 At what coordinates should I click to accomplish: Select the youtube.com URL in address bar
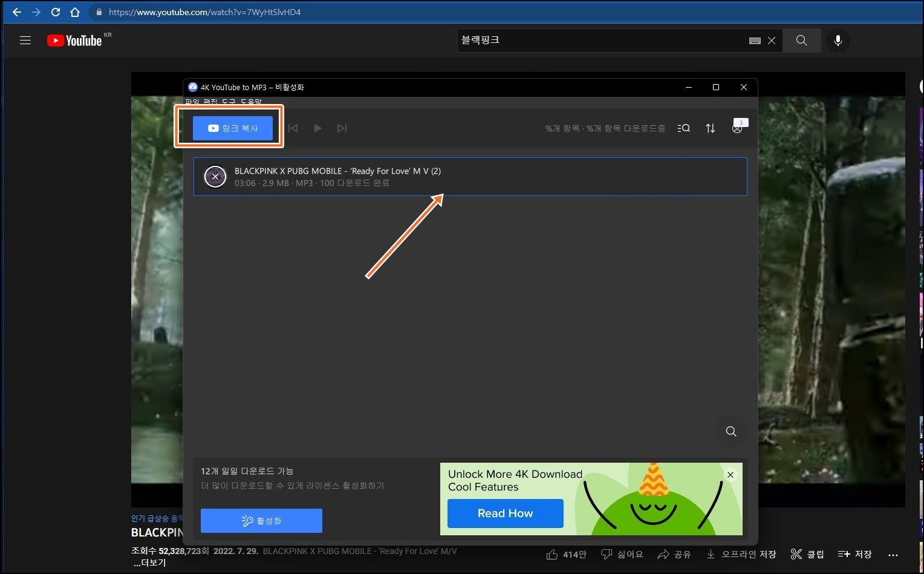tap(204, 12)
